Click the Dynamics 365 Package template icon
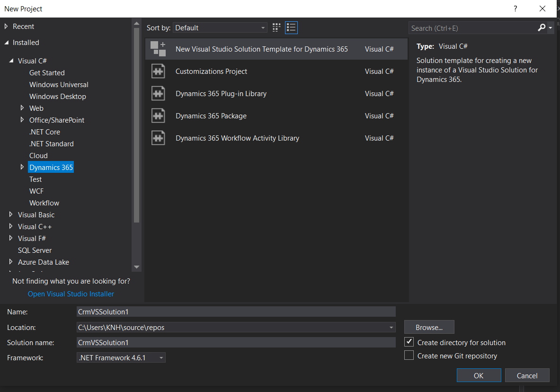This screenshot has height=392, width=560. pyautogui.click(x=158, y=116)
